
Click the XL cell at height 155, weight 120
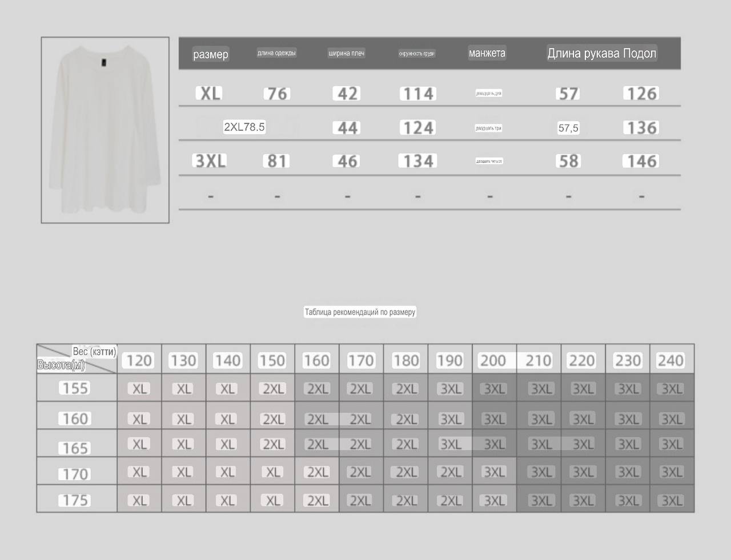(140, 389)
